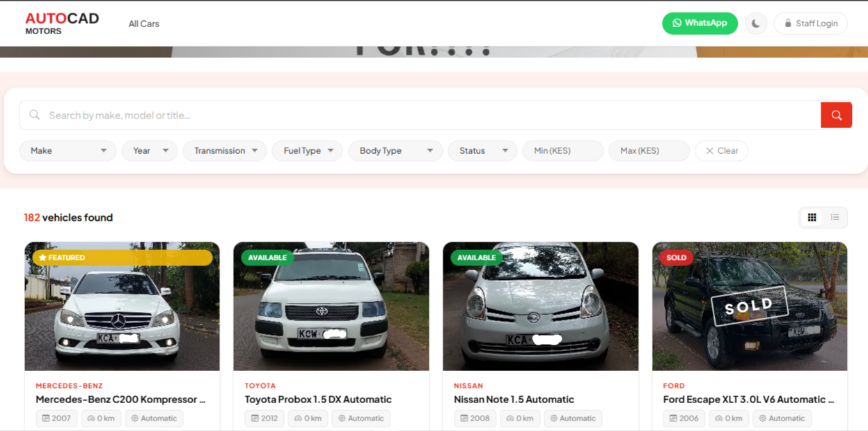The height and width of the screenshot is (431, 868).
Task: Switch to grid view
Action: [812, 217]
